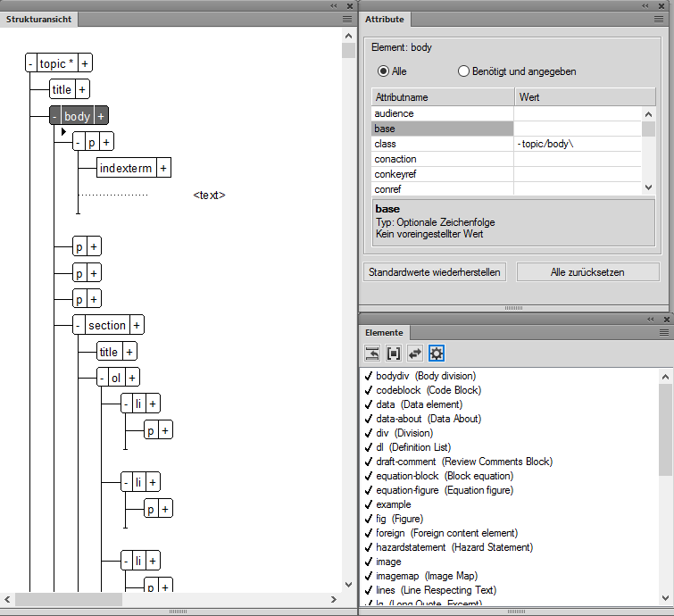
Task: Expand attributes of the indexterm element
Action: [164, 168]
